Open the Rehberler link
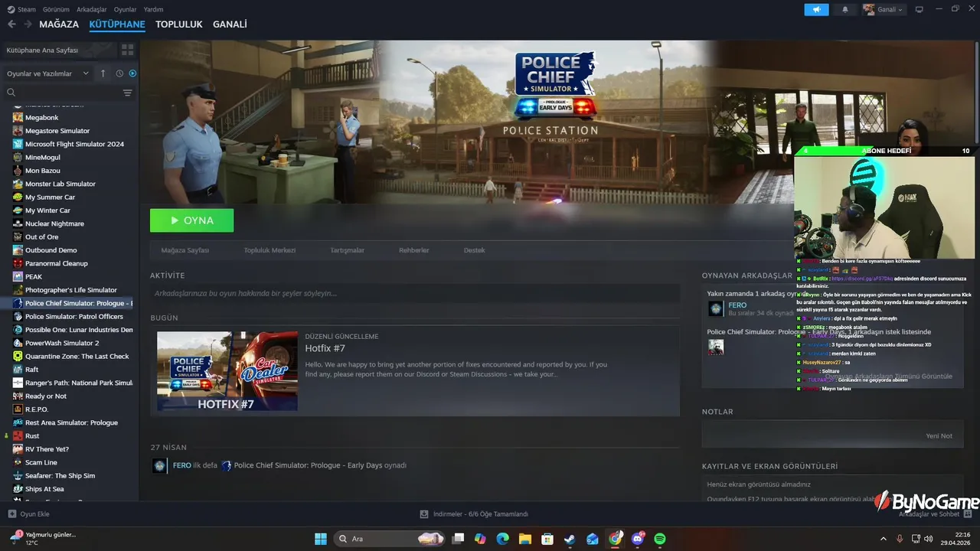Image resolution: width=980 pixels, height=551 pixels. [x=414, y=250]
